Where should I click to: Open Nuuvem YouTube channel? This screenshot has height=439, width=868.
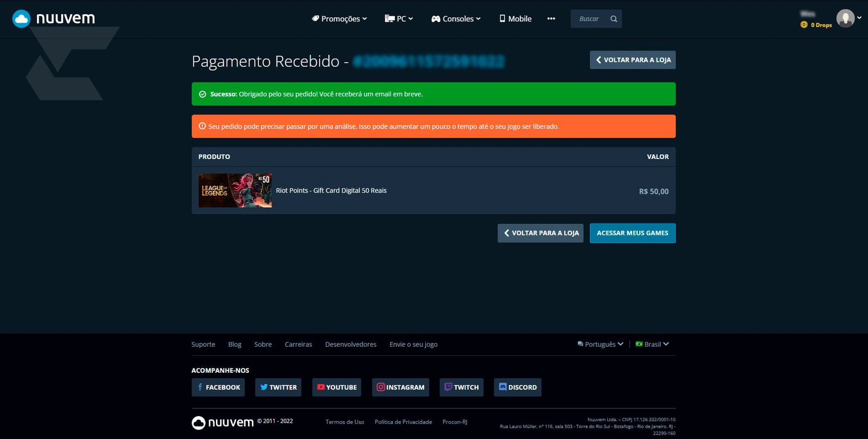[337, 387]
